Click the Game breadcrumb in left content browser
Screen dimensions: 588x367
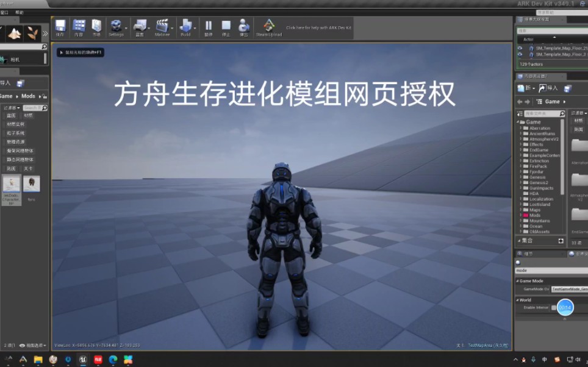coord(6,96)
